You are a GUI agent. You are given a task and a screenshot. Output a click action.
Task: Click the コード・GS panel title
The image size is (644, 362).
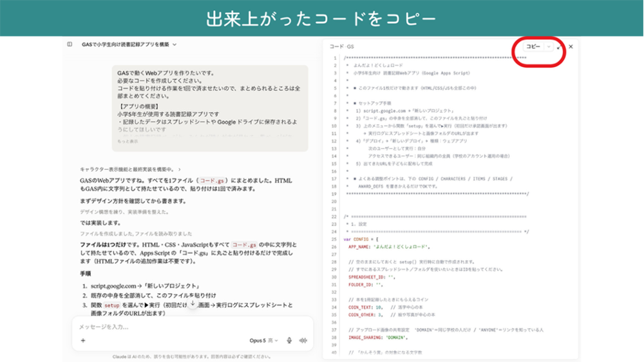pos(341,46)
